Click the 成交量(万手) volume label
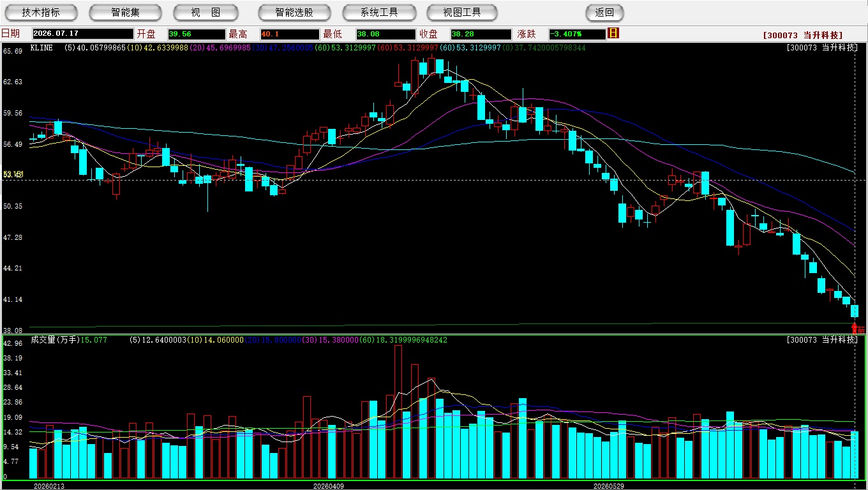868x490 pixels. 54,340
